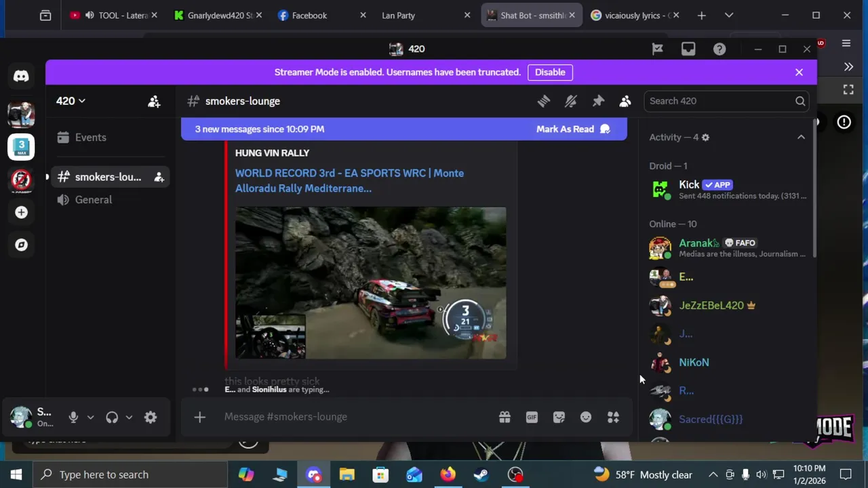
Task: Open Aranak member profile
Action: tap(729, 247)
